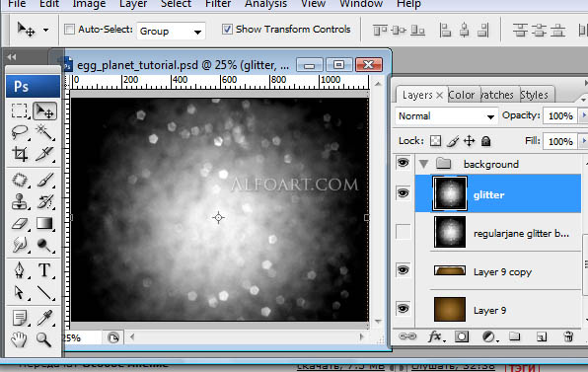Pick the Gradient tool
Viewport: 588px width, 372px height.
coord(45,224)
